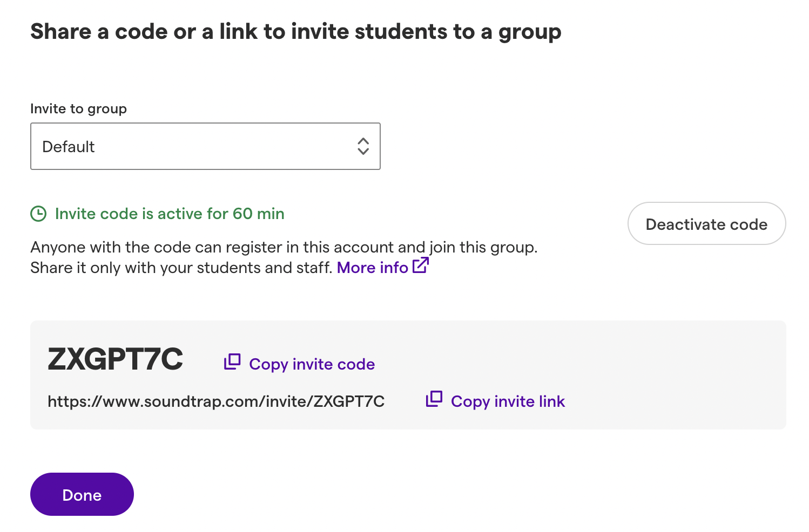Click the up-down chevron in group selector
The width and height of the screenshot is (809, 532).
point(363,146)
